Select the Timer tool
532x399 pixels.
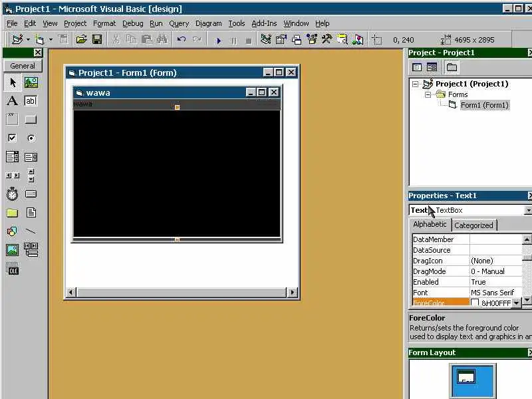13,194
